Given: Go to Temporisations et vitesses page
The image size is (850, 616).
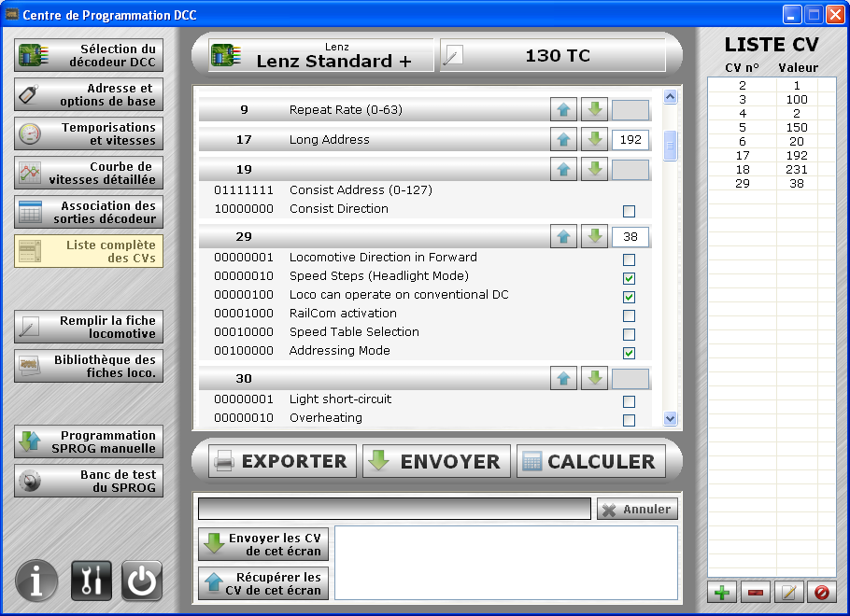Looking at the screenshot, I should click(89, 133).
